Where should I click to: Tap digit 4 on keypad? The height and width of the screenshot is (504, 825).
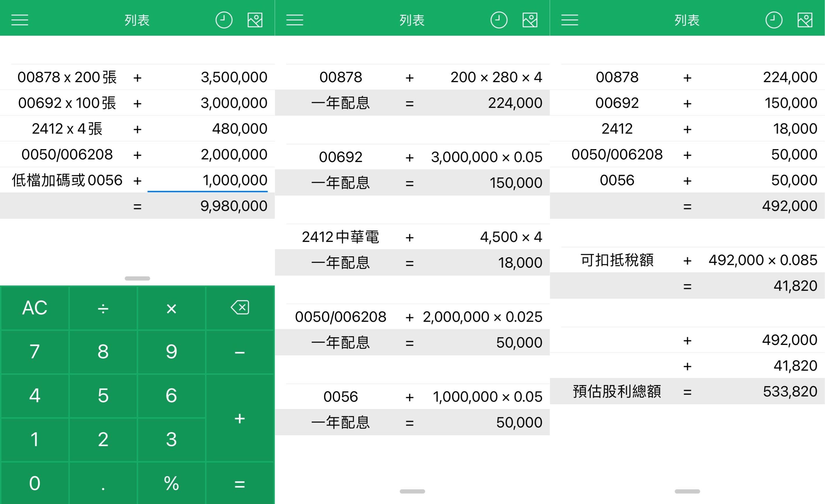(35, 396)
